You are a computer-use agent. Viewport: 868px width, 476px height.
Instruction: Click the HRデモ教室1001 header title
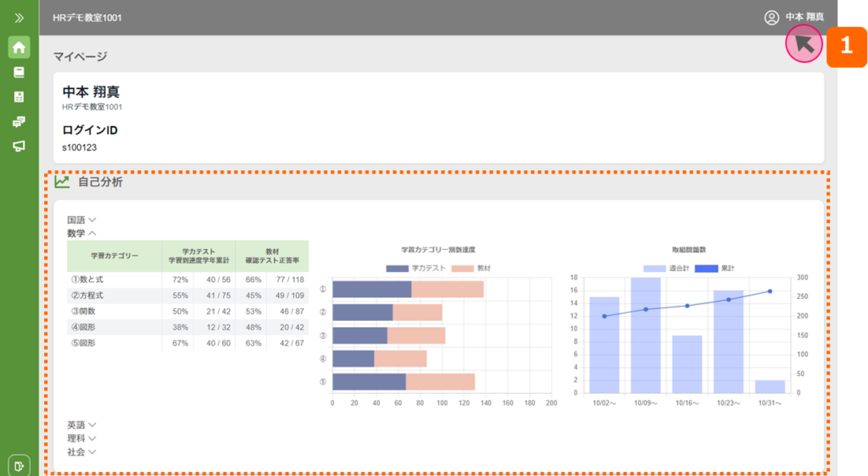click(x=87, y=17)
